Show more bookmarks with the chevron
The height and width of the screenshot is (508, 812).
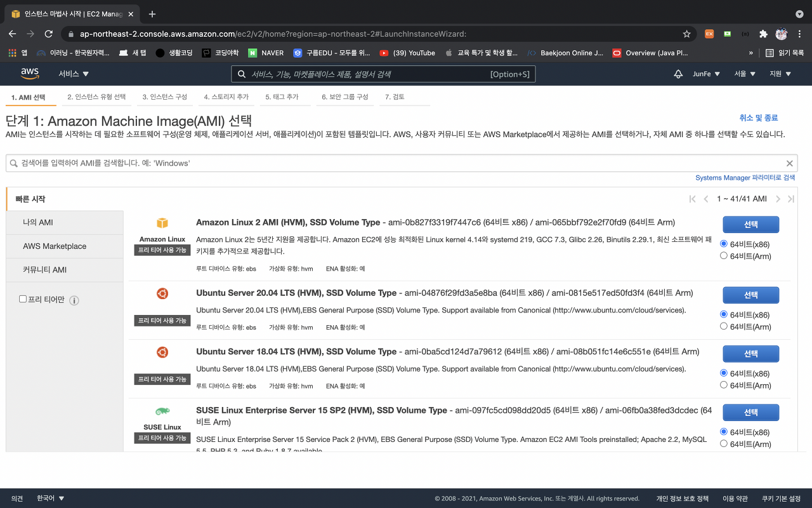pos(751,53)
